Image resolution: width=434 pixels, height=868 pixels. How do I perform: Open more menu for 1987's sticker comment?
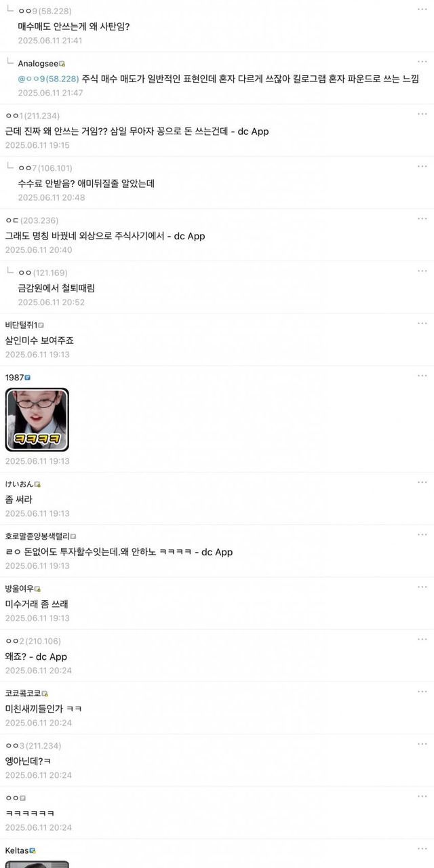[422, 374]
